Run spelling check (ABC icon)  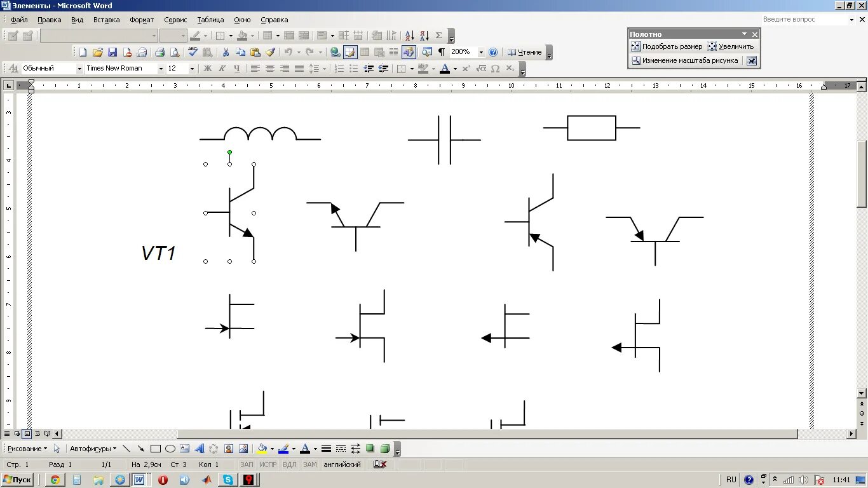point(193,53)
